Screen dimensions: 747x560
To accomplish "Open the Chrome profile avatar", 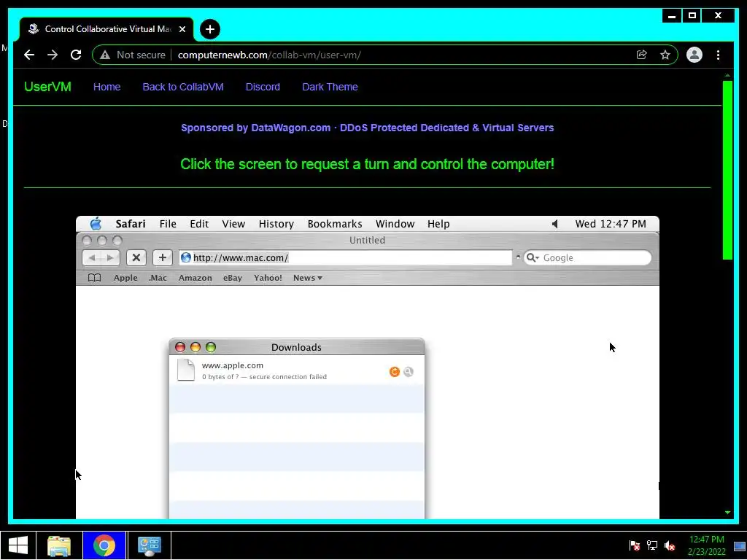I will pos(694,55).
